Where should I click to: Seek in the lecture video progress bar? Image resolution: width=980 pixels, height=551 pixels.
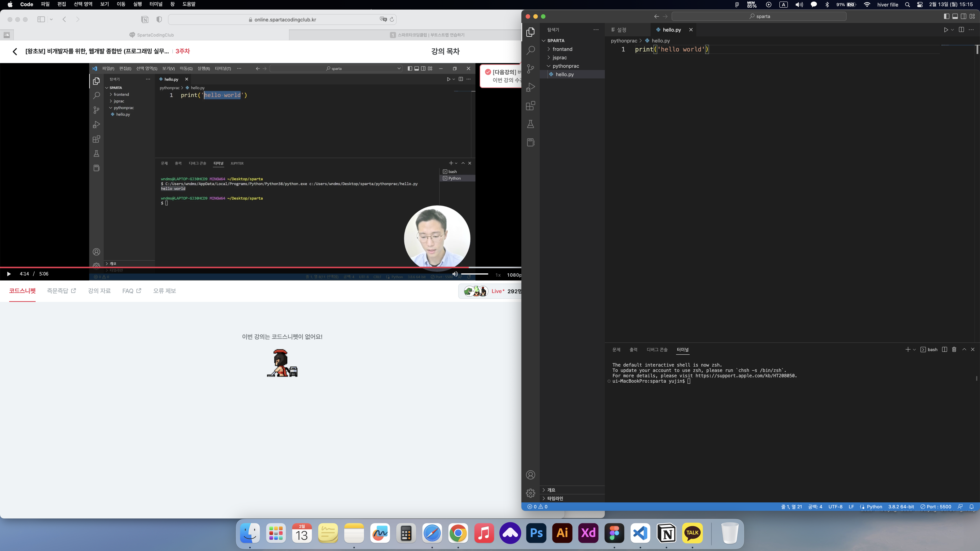[261, 267]
